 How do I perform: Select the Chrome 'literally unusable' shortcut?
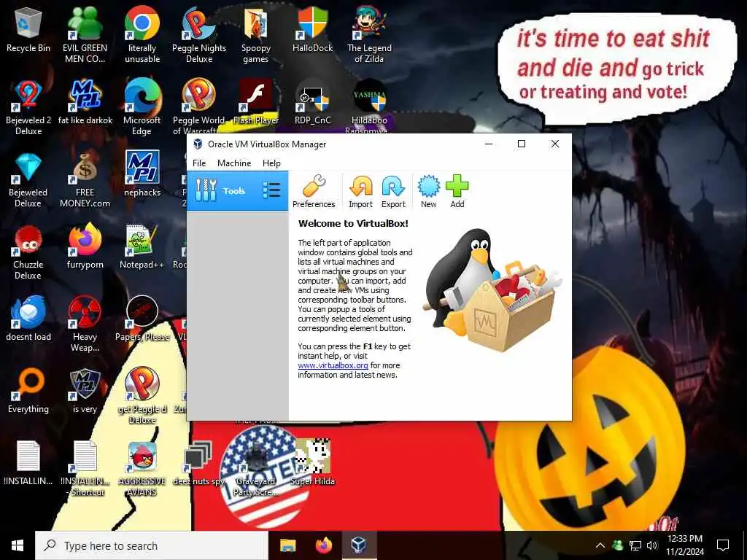tap(142, 35)
